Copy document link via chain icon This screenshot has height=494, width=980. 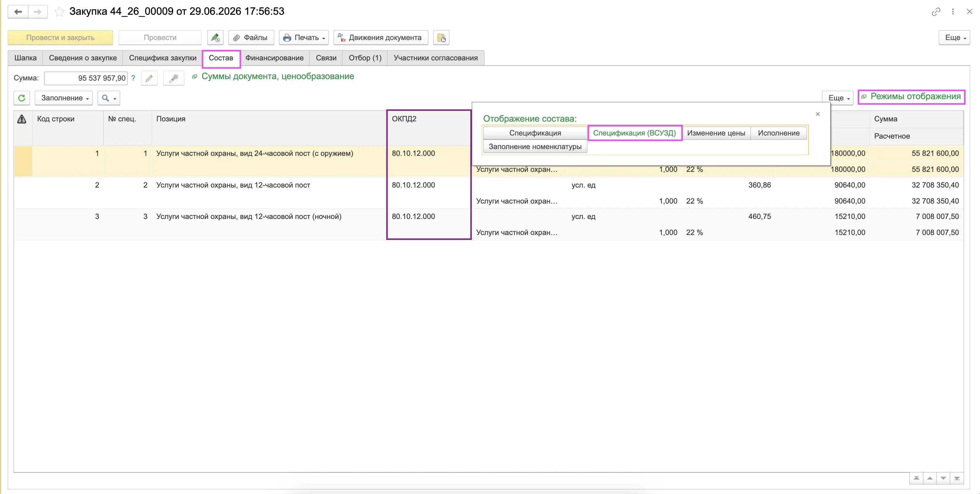point(936,11)
